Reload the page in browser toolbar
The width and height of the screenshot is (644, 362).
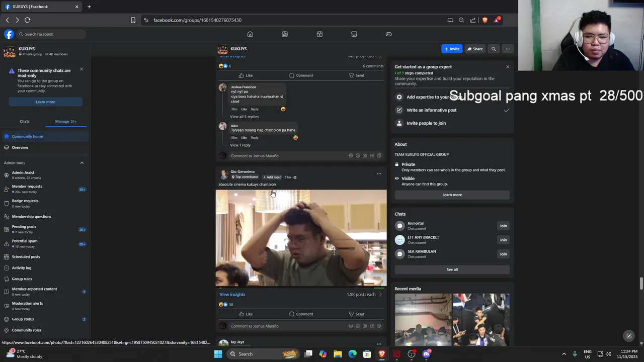click(27, 20)
